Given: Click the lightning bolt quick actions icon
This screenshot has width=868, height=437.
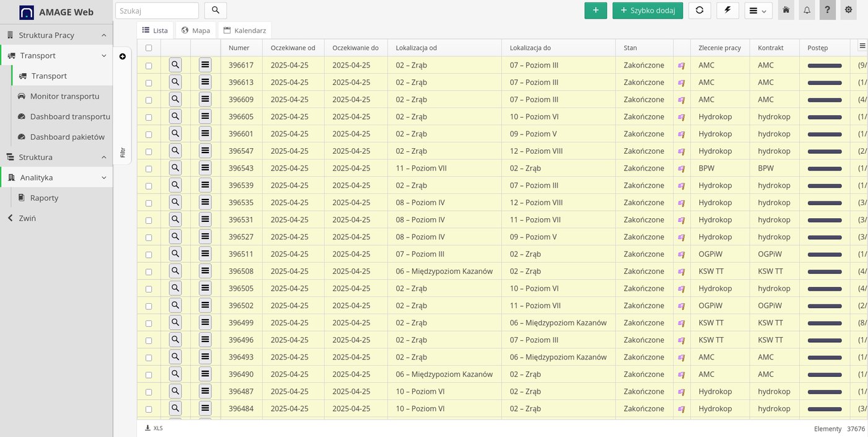Looking at the screenshot, I should (728, 11).
